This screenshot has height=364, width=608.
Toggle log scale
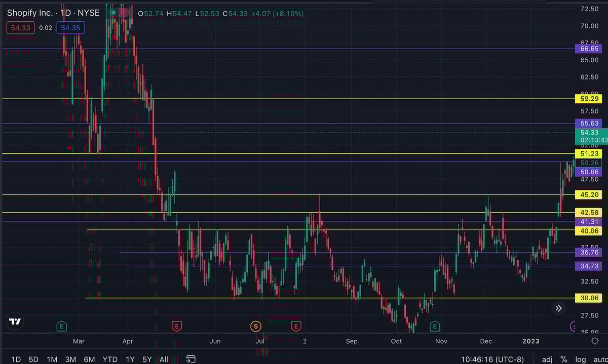(x=581, y=359)
